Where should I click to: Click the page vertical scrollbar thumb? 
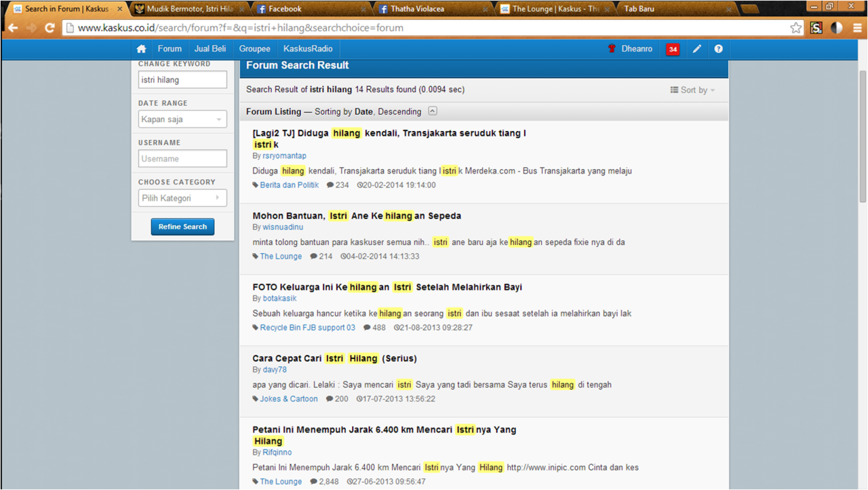(863, 136)
